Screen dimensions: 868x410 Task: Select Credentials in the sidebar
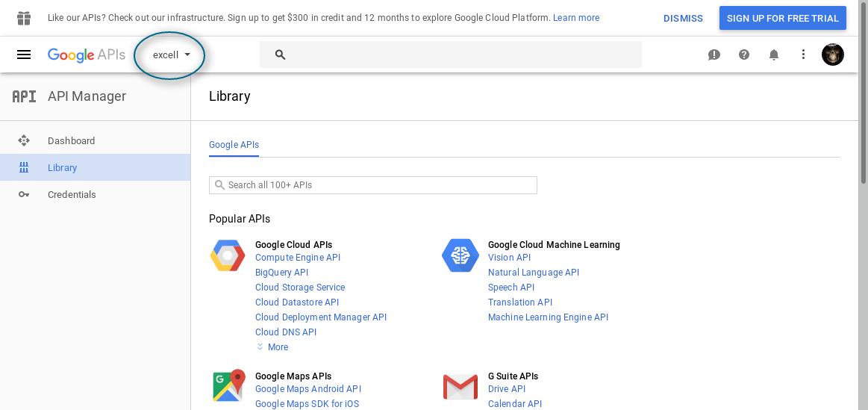[x=96, y=194]
